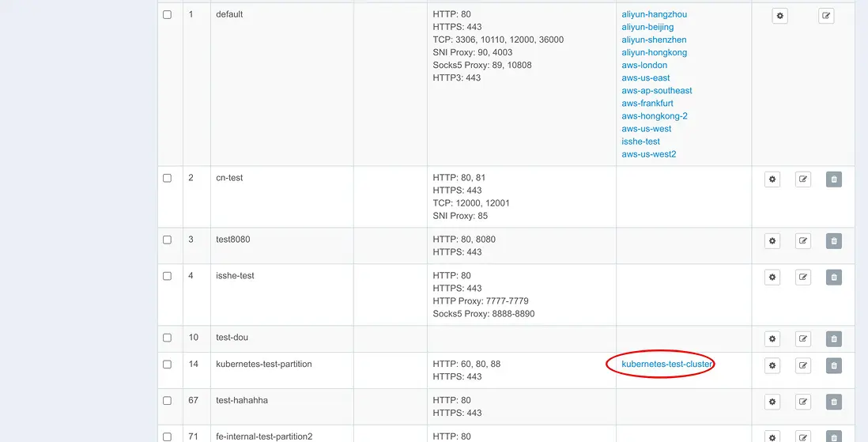
Task: Delete the test-hahahha partition
Action: 834,402
